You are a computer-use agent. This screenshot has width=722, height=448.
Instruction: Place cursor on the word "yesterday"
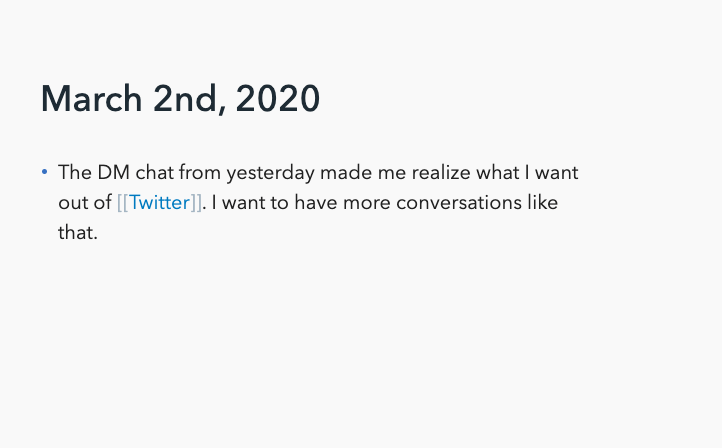[272, 172]
